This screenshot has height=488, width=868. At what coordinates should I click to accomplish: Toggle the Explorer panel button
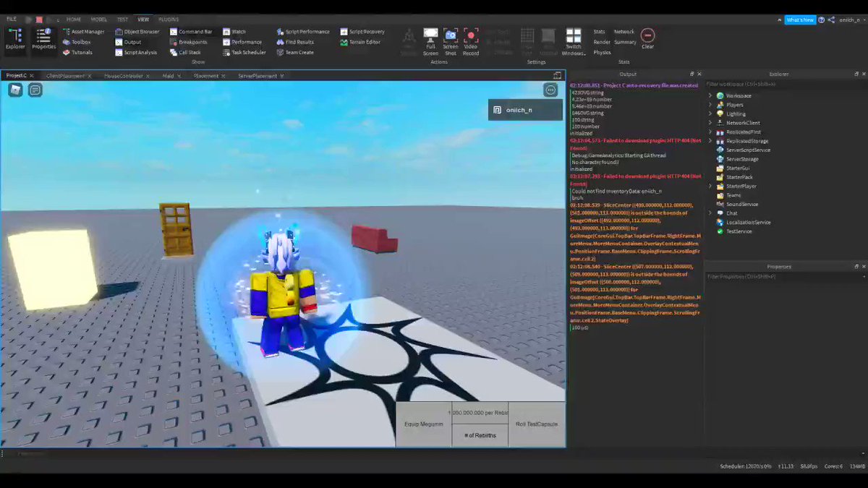15,40
